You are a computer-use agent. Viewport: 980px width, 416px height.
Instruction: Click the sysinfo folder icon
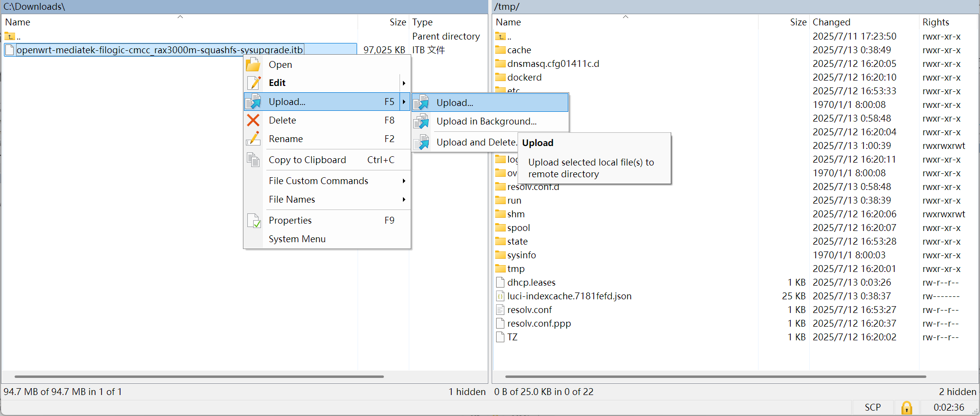(500, 255)
